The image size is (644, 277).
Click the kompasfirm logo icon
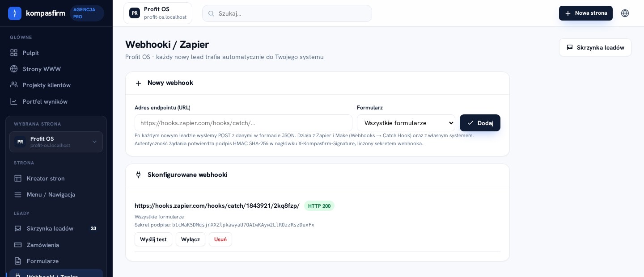point(15,13)
